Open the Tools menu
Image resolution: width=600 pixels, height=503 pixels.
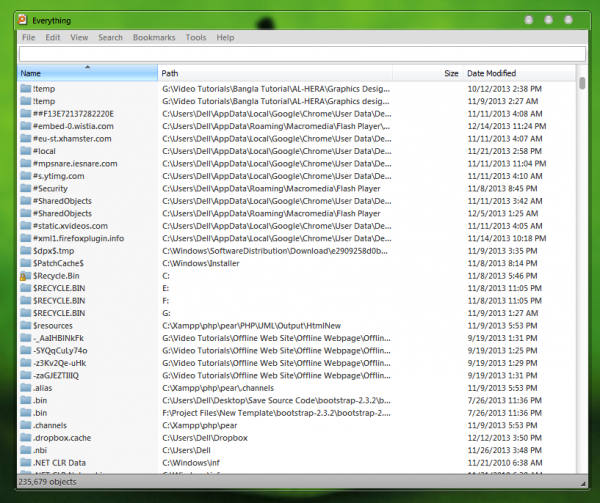[x=196, y=37]
